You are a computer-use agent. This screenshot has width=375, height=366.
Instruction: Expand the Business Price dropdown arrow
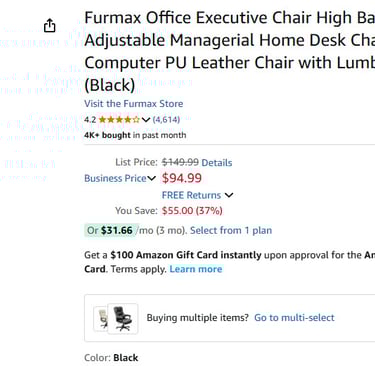(152, 178)
